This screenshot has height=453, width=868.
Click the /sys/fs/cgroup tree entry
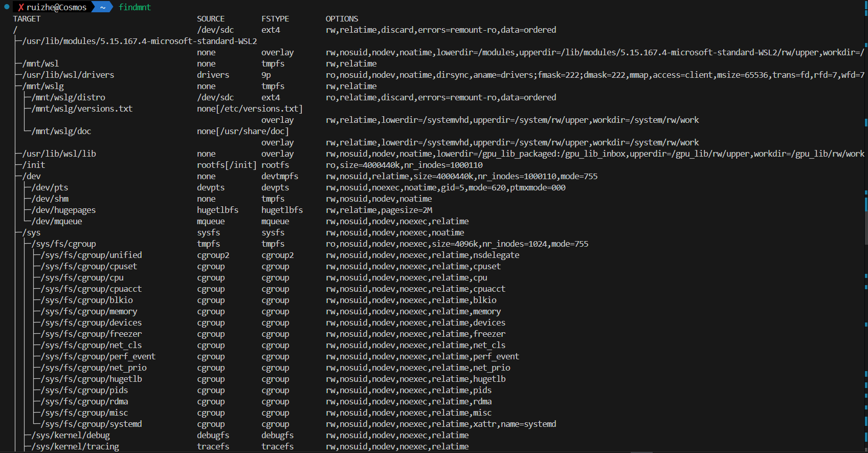[64, 244]
